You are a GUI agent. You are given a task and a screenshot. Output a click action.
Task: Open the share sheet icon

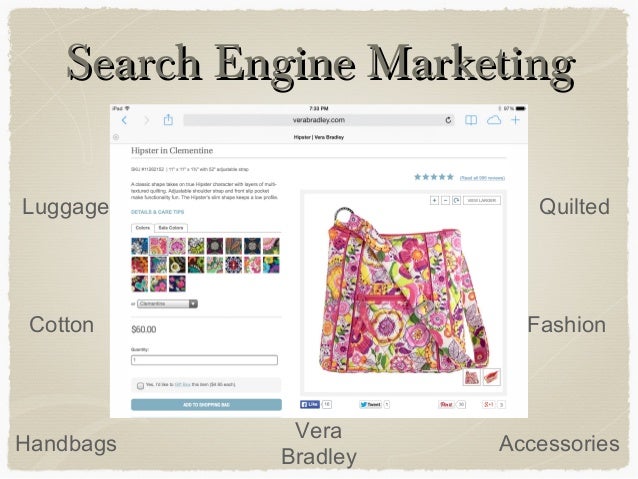click(x=168, y=120)
